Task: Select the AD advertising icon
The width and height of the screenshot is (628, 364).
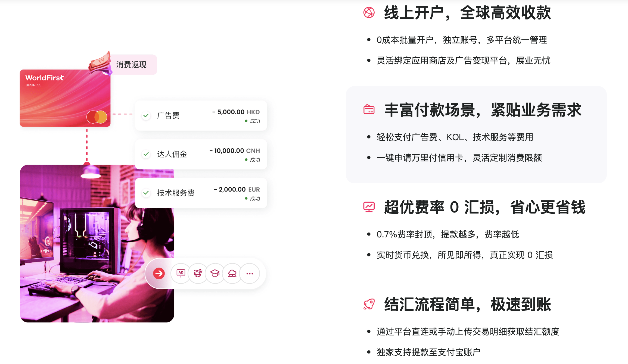Action: coord(181,274)
